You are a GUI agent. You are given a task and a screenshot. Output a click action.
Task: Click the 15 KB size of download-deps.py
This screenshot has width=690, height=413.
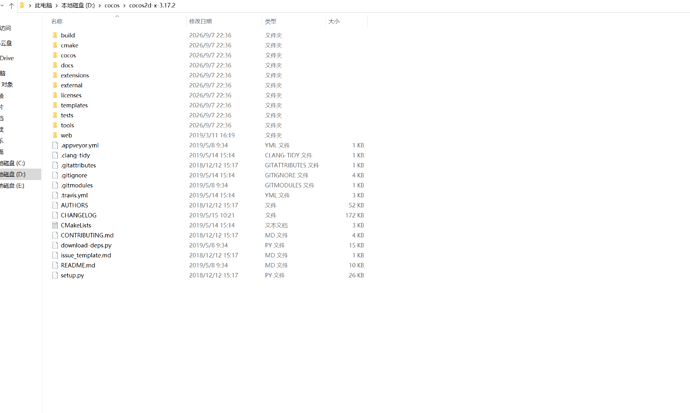pyautogui.click(x=356, y=245)
